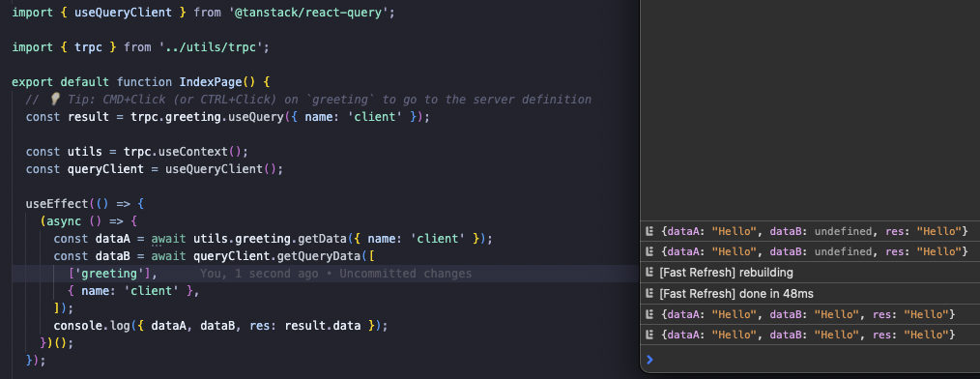
Task: Click 'console.log' in the code editor
Action: pyautogui.click(x=92, y=326)
